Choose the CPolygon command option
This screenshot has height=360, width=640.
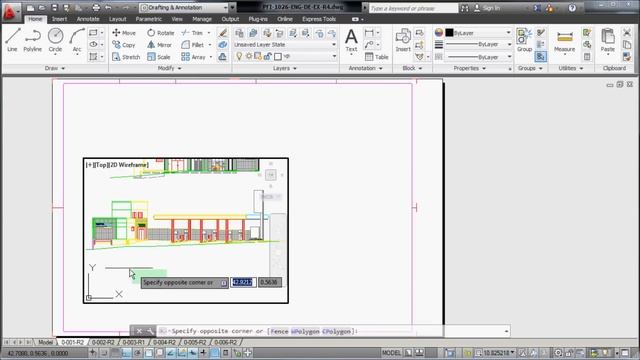pyautogui.click(x=336, y=331)
